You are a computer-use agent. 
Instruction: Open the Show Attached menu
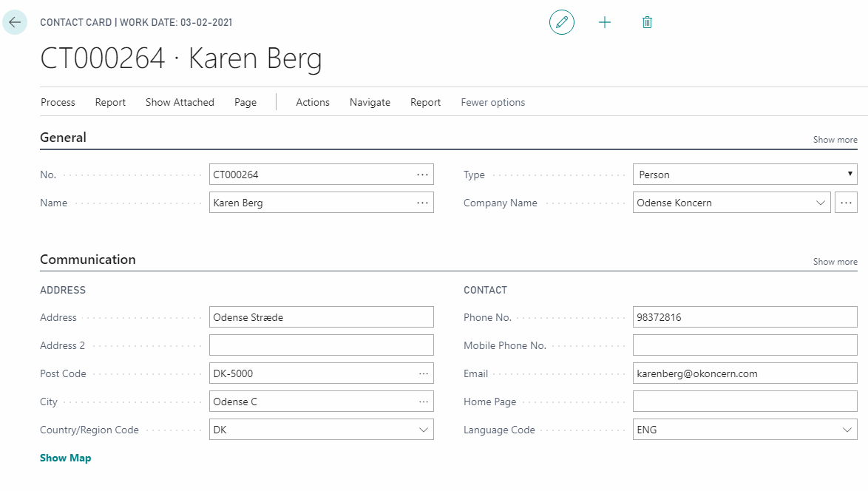pos(180,103)
